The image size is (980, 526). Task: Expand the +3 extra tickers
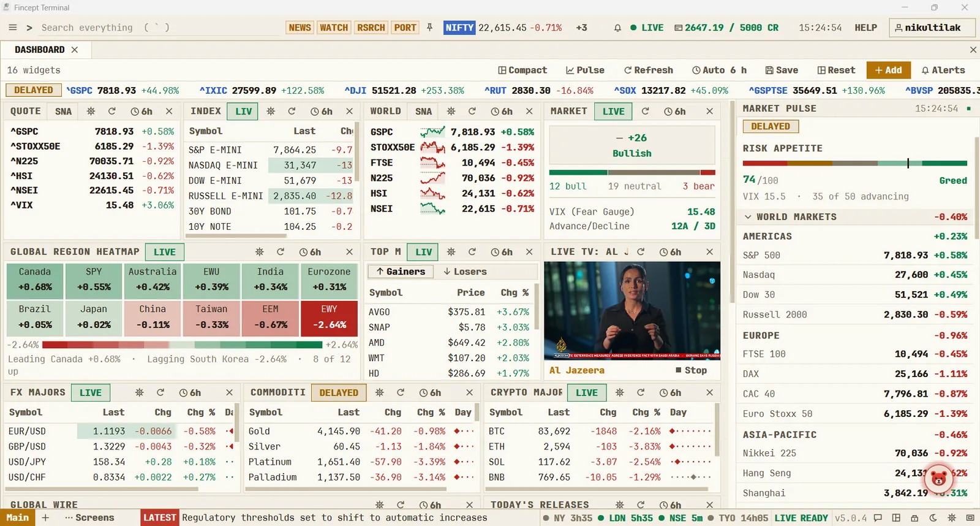click(582, 28)
